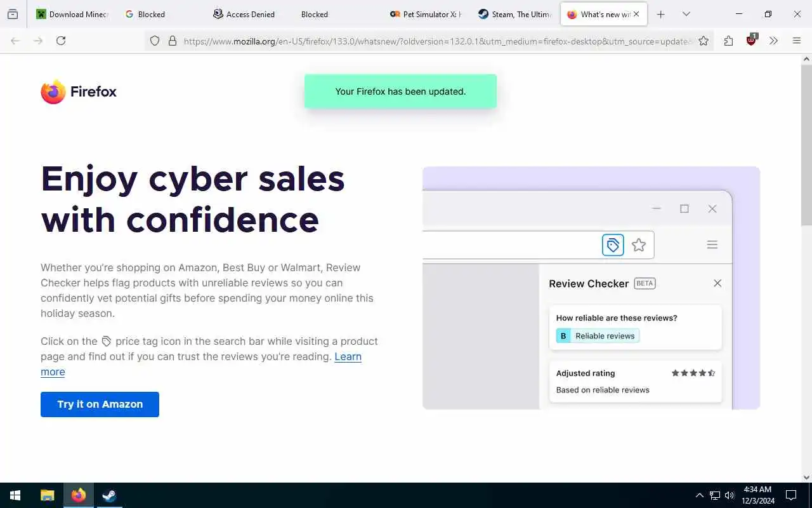
Task: Click the scrollbar up arrow
Action: pyautogui.click(x=806, y=59)
